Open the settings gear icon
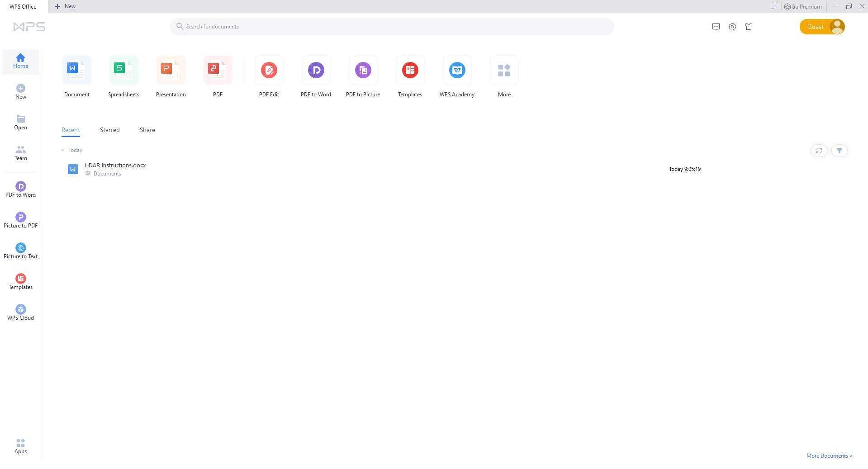Viewport: 868px width, 469px height. (x=732, y=27)
